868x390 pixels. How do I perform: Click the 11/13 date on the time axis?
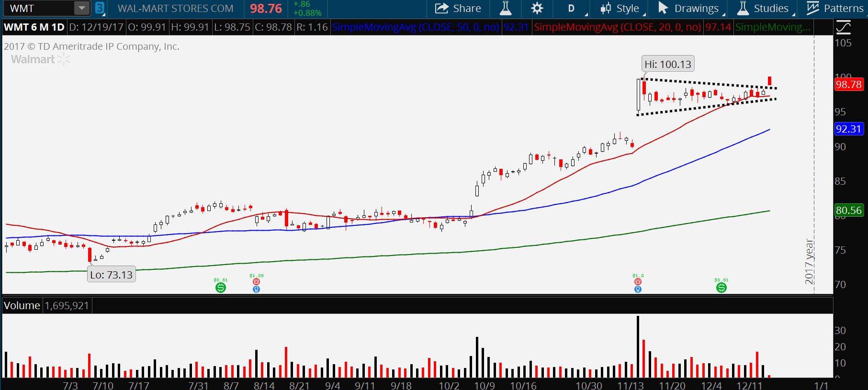(x=630, y=385)
